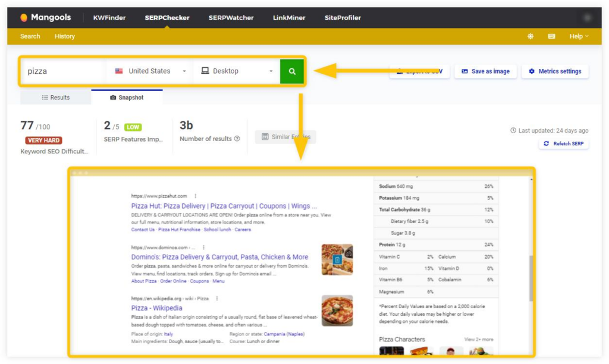Image resolution: width=609 pixels, height=364 pixels.
Task: Switch to the Results tab
Action: coord(55,98)
